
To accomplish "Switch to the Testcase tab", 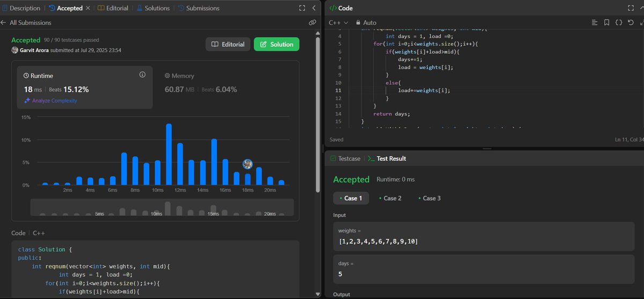I will pyautogui.click(x=345, y=158).
